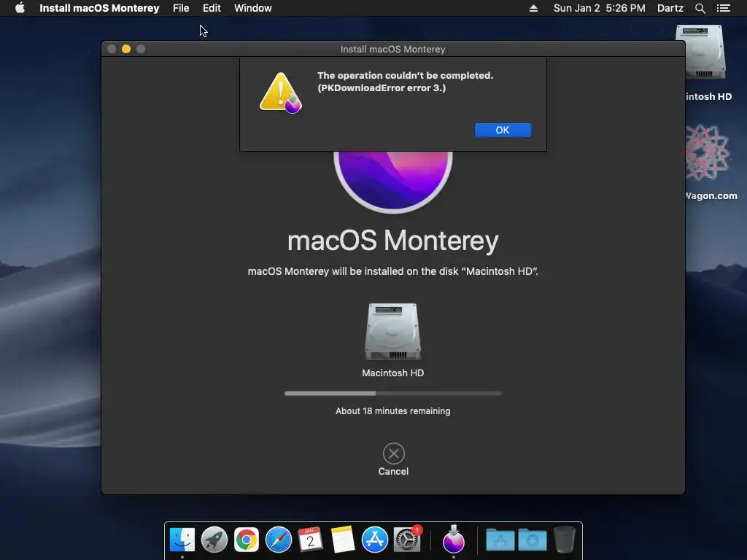Click the warning icon in error dialog
This screenshot has width=747, height=560.
(281, 93)
